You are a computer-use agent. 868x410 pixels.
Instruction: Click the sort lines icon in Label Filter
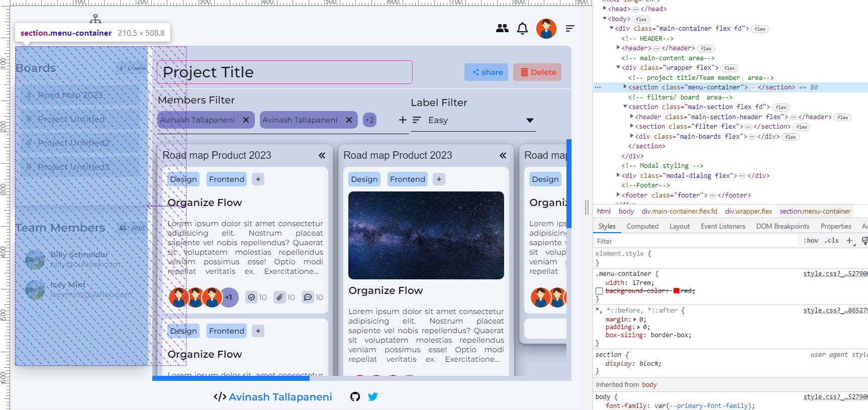click(417, 120)
